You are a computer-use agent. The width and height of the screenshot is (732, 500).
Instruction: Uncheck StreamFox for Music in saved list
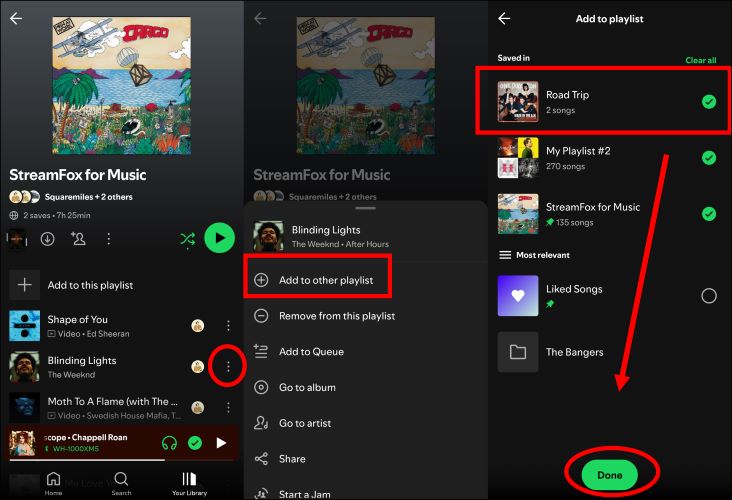click(x=709, y=214)
